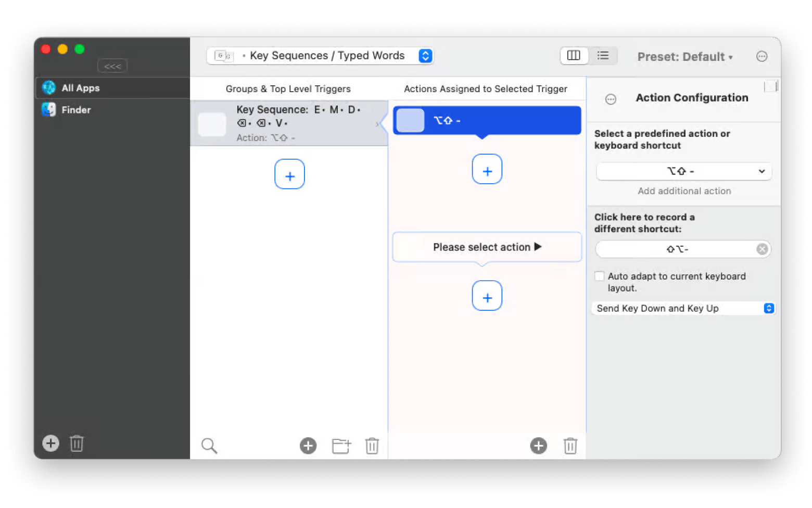Remove app using sidebar trash icon
This screenshot has width=812, height=508.
77,443
